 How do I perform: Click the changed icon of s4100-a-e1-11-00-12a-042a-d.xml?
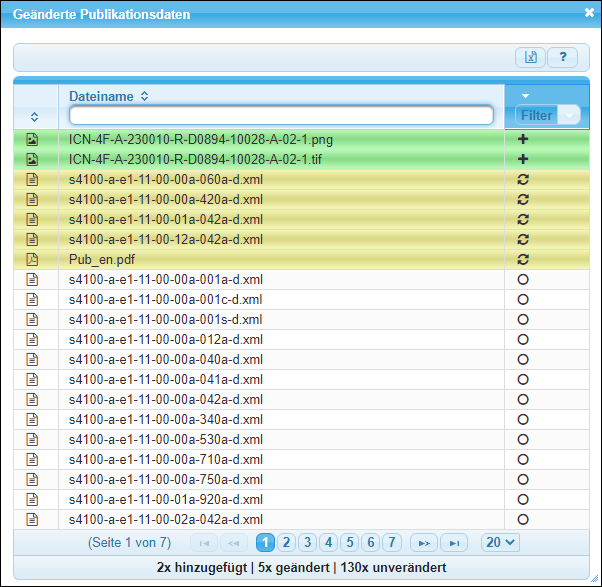523,239
